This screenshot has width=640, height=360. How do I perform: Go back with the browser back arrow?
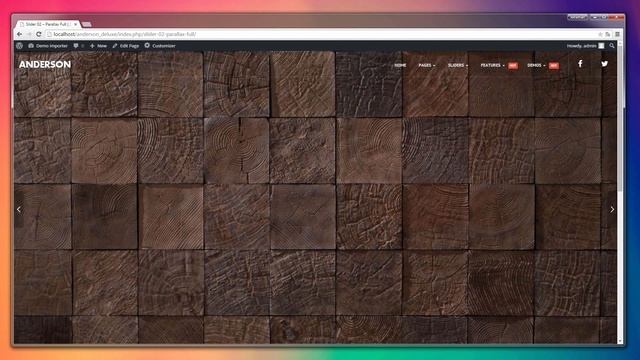[x=19, y=34]
